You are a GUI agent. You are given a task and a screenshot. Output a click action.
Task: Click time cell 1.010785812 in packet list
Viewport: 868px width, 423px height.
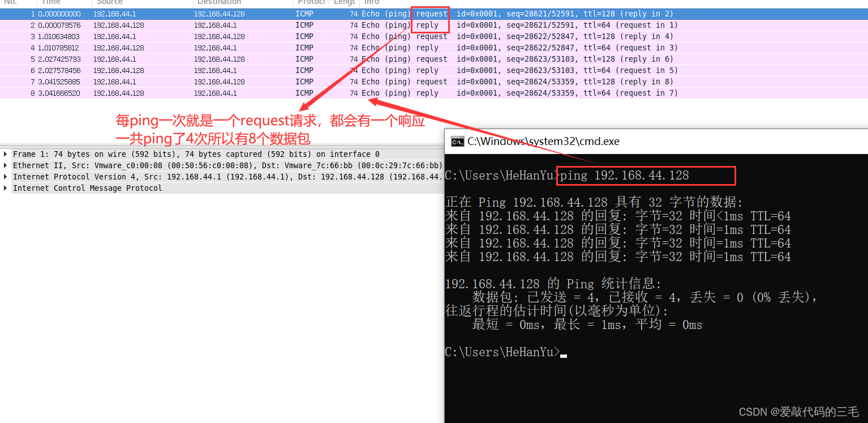tap(59, 48)
